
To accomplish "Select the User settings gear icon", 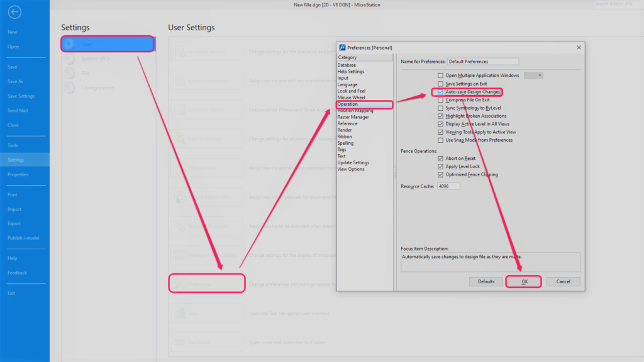I will pyautogui.click(x=69, y=43).
